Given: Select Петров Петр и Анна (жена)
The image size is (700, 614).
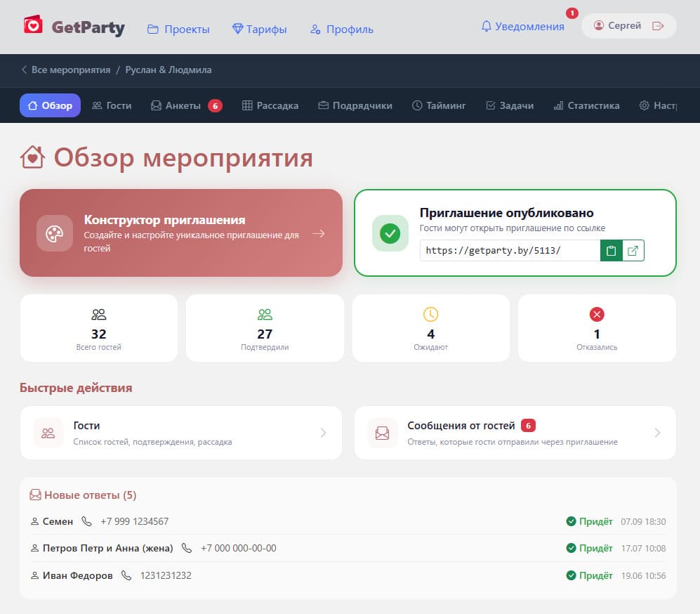Looking at the screenshot, I should click(348, 548).
